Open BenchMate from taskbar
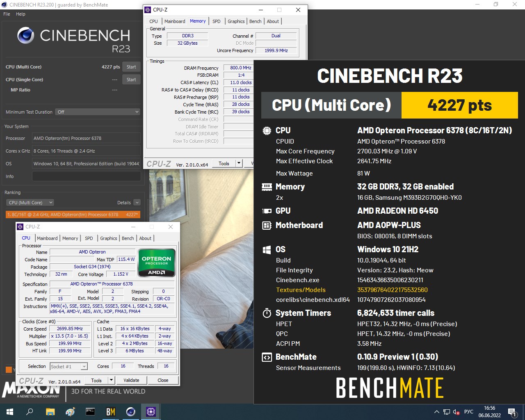Image resolution: width=525 pixels, height=420 pixels. (110, 412)
